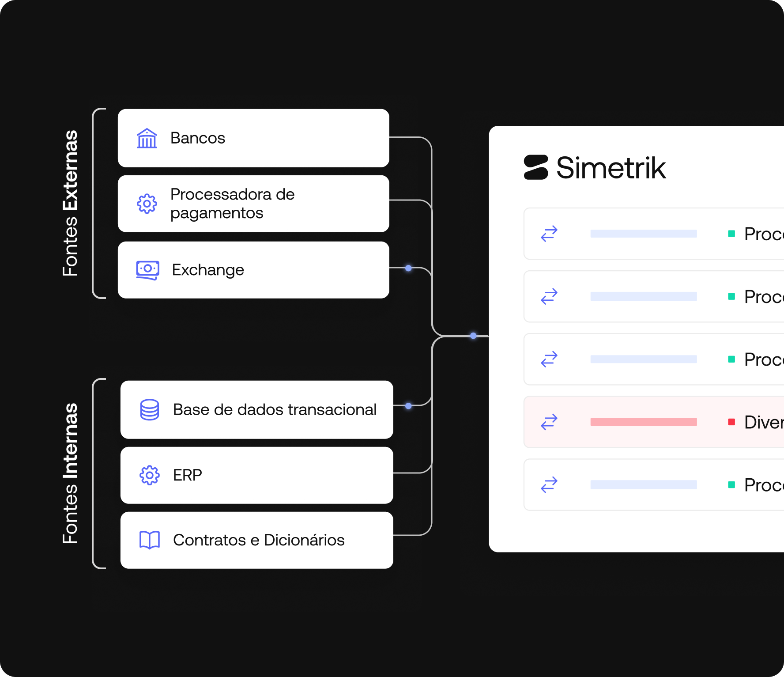Click the gear icon beside ERP

click(150, 476)
